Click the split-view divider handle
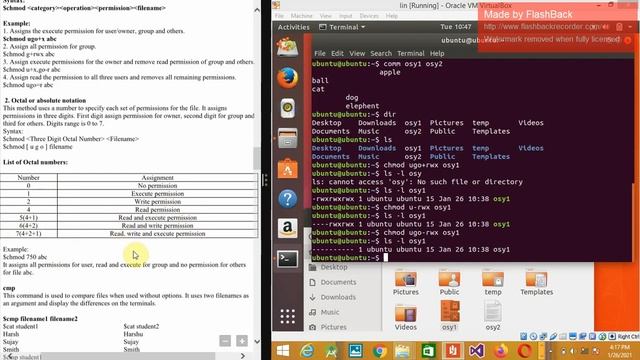Screen dimensions: 640x360 click(x=264, y=180)
